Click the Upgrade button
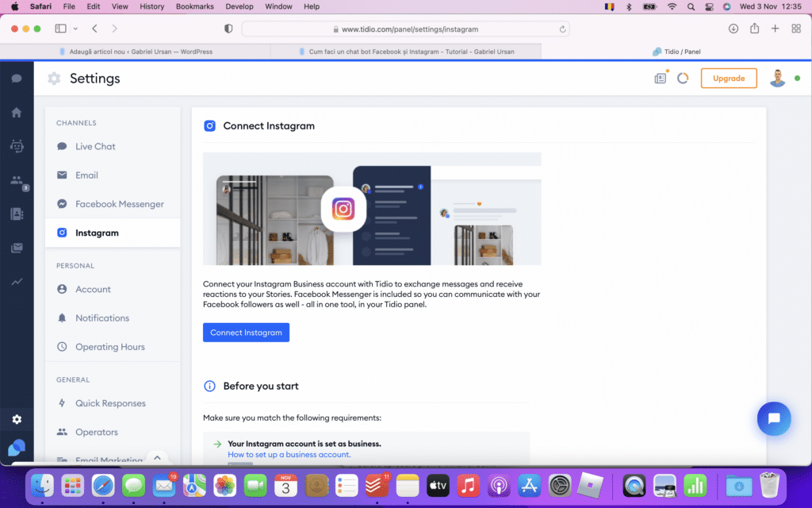Screen dimensions: 812x508 (729, 79)
